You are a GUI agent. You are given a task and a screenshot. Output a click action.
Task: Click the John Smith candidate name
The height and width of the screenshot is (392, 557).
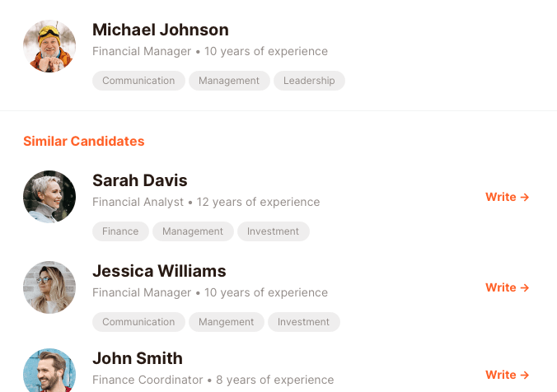(138, 358)
